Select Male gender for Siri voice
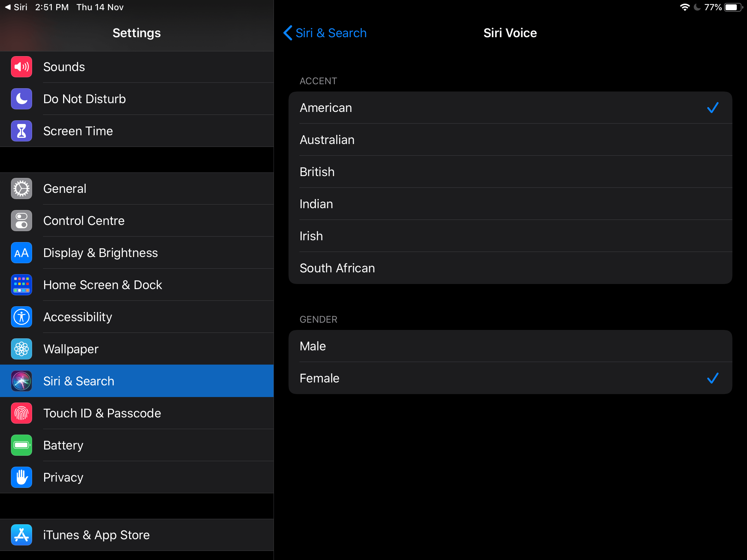This screenshot has width=747, height=560. tap(511, 346)
